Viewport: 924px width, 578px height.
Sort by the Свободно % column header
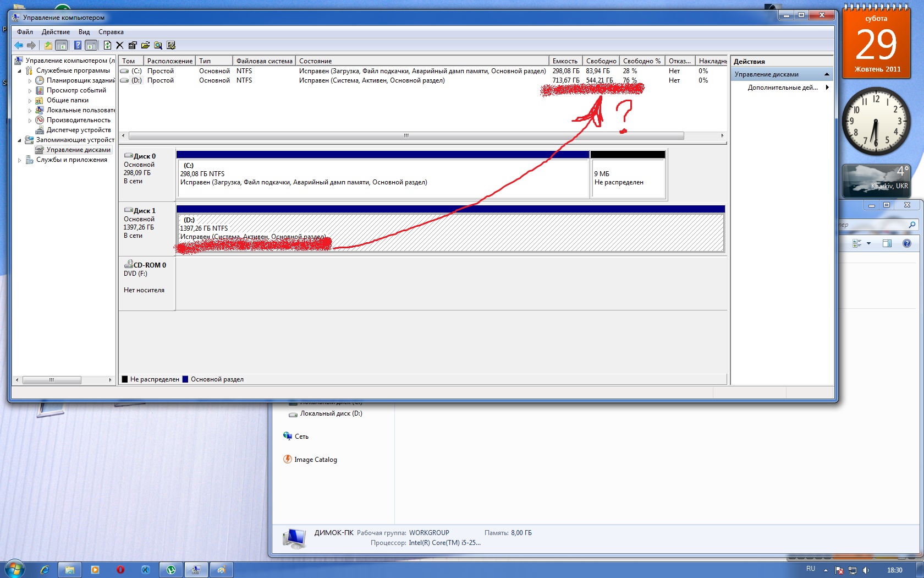click(642, 61)
